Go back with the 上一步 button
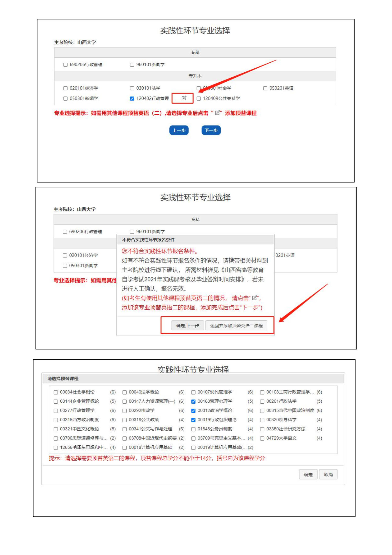This screenshot has width=392, height=555. click(x=179, y=130)
